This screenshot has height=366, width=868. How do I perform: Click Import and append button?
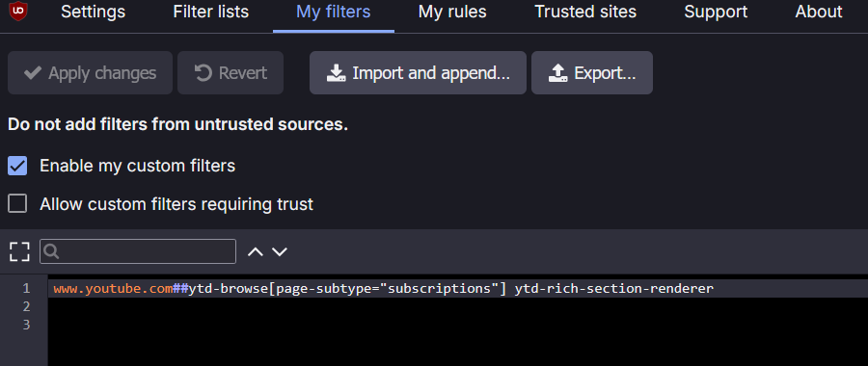[418, 73]
